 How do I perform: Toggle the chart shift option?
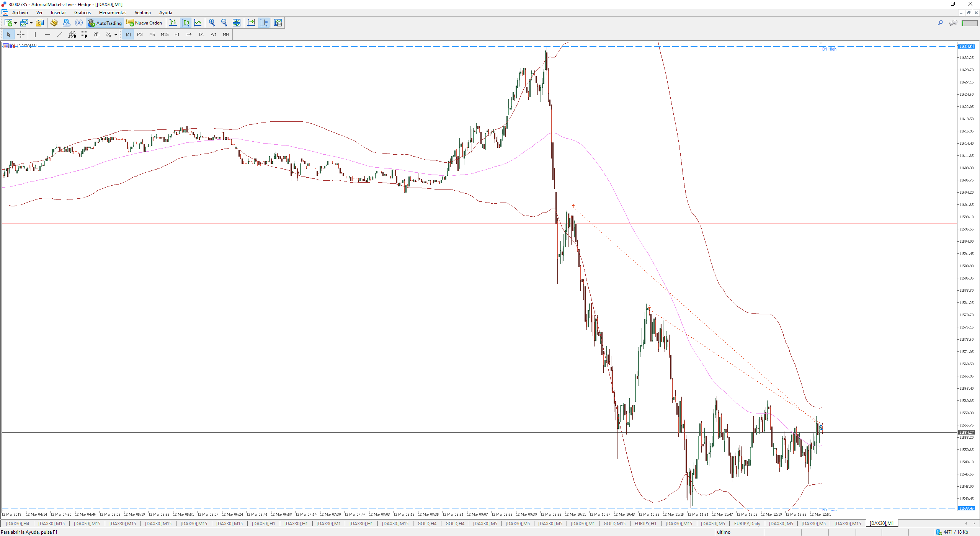pyautogui.click(x=264, y=23)
